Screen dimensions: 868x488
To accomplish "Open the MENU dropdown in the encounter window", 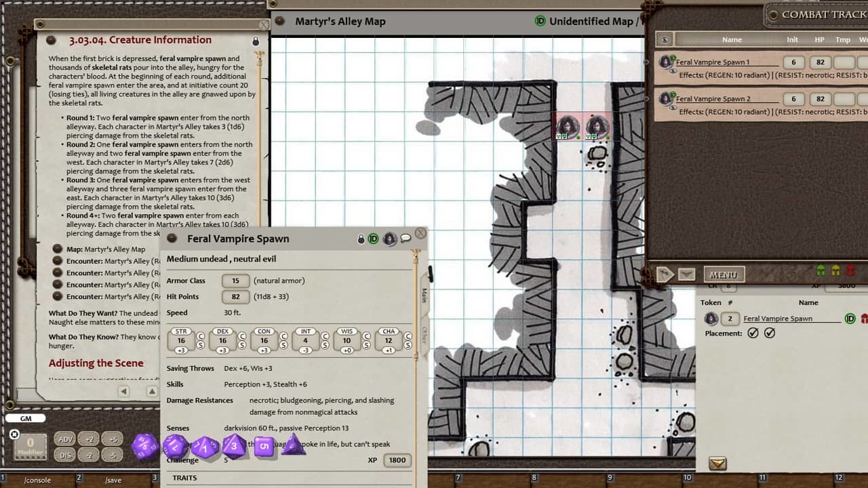I will coord(724,274).
